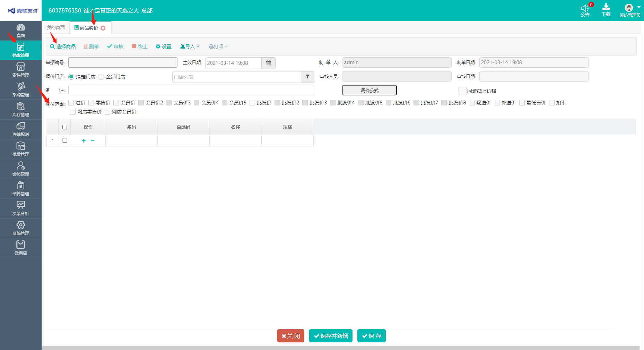Click the 公告 announcement speaker icon
The width and height of the screenshot is (644, 350).
coord(585,8)
